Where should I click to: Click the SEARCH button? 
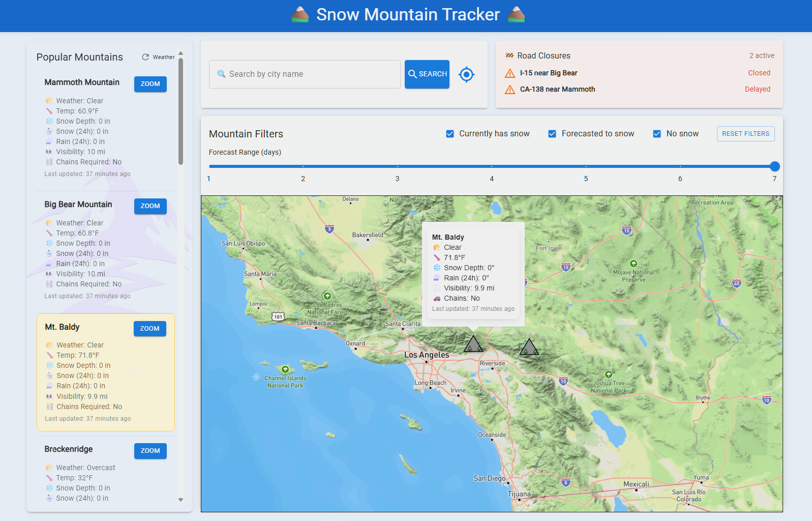pyautogui.click(x=427, y=74)
